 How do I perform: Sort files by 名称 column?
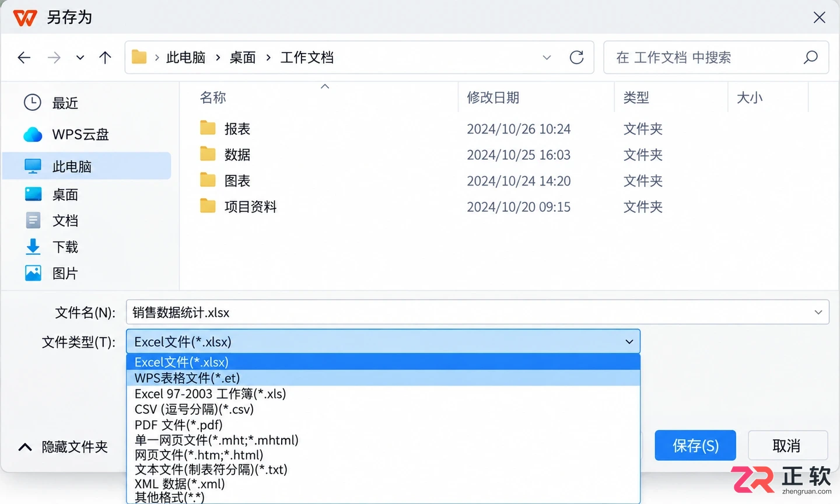(x=212, y=97)
